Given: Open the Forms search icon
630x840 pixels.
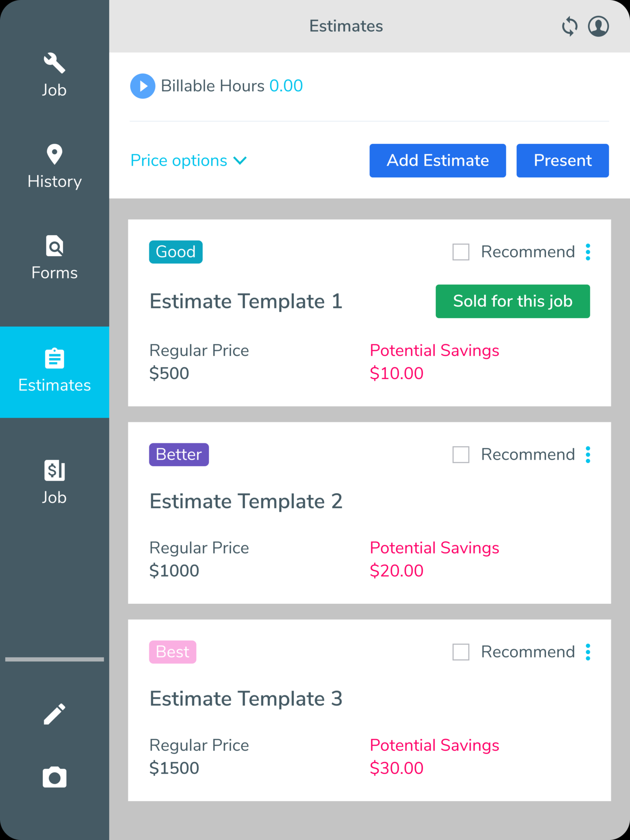Looking at the screenshot, I should point(54,246).
